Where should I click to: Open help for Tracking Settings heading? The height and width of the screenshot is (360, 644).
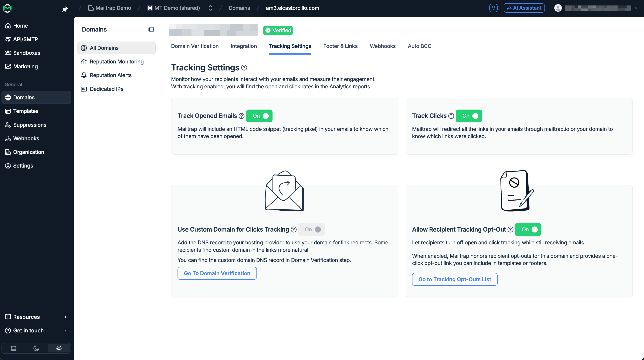pos(244,67)
